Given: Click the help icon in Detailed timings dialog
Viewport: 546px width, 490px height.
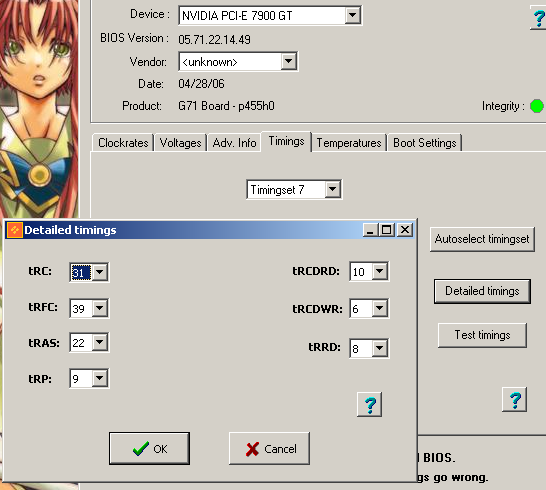Looking at the screenshot, I should [369, 404].
